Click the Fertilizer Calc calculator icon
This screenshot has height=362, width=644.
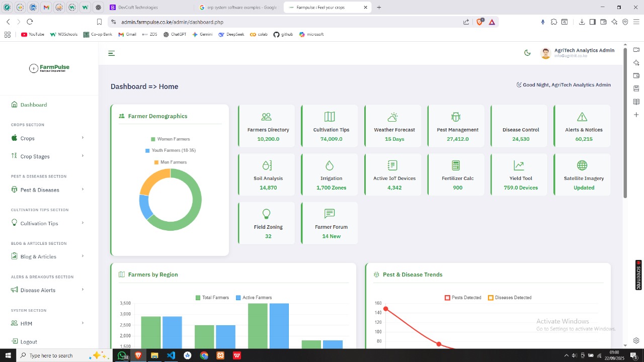tap(456, 165)
